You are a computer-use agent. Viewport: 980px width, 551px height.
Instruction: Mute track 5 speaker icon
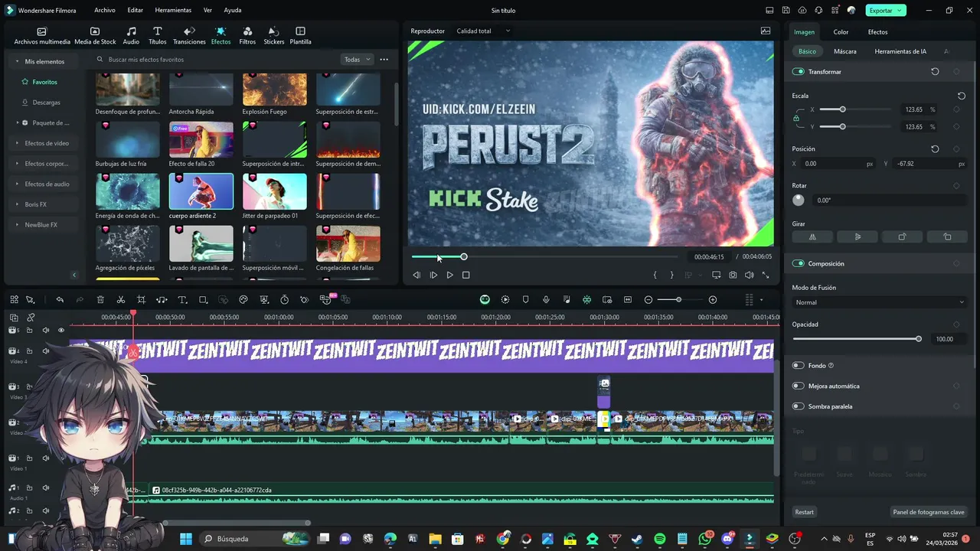[45, 331]
